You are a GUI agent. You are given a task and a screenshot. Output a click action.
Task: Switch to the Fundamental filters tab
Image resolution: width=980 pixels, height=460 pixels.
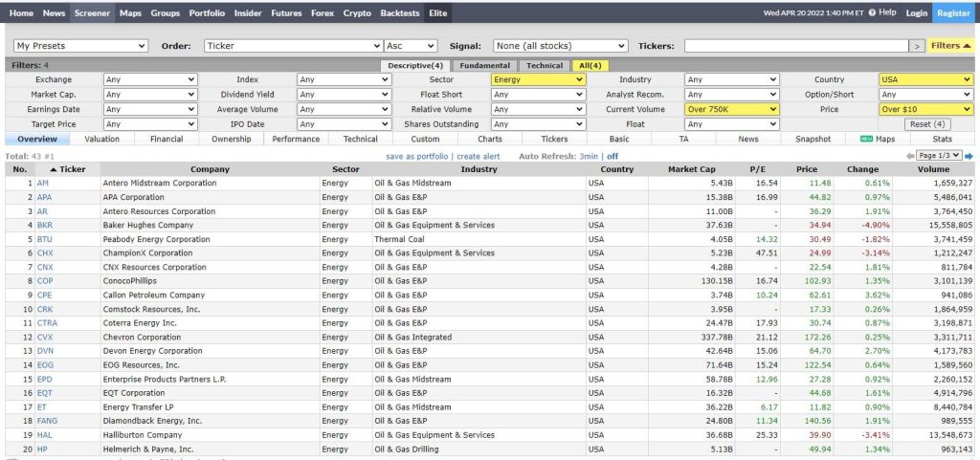point(485,66)
